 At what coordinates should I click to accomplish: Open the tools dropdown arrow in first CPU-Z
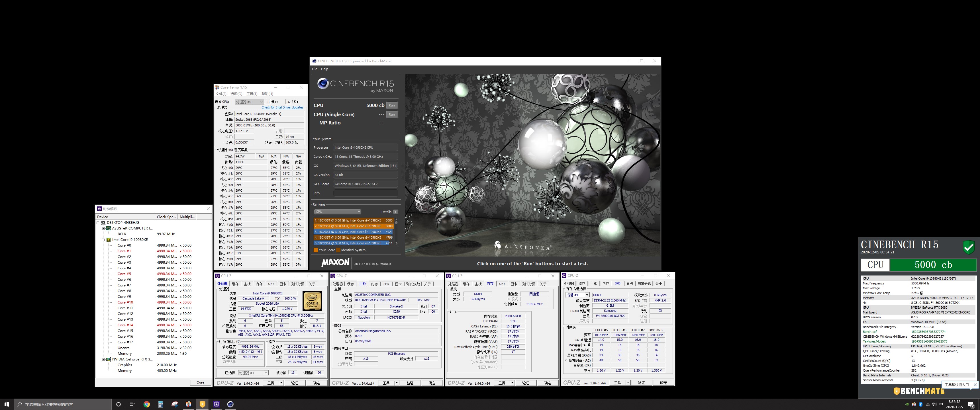281,383
